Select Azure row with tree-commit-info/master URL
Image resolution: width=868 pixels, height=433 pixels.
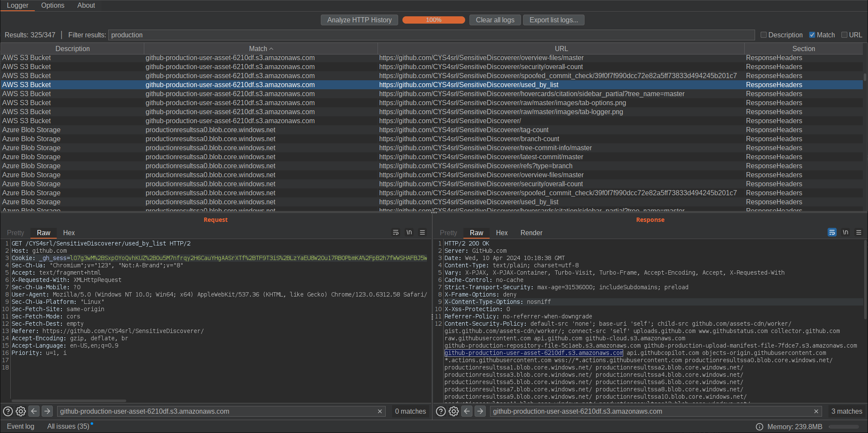coord(432,148)
